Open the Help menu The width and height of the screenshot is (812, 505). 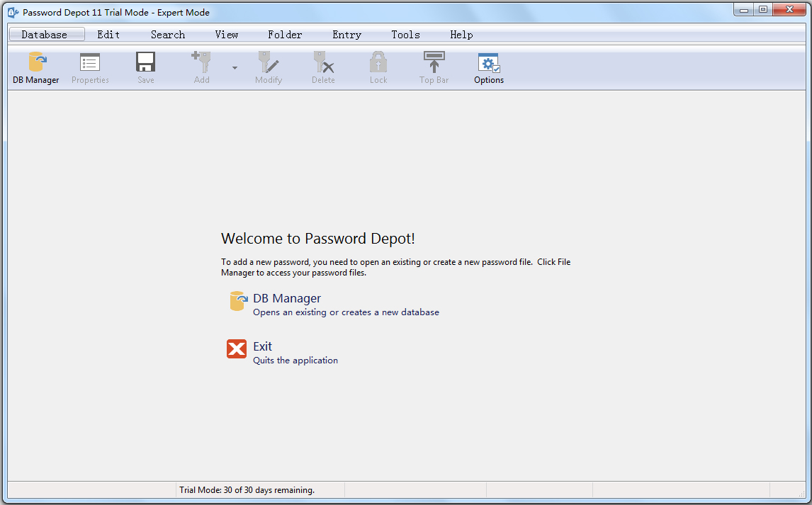click(461, 35)
